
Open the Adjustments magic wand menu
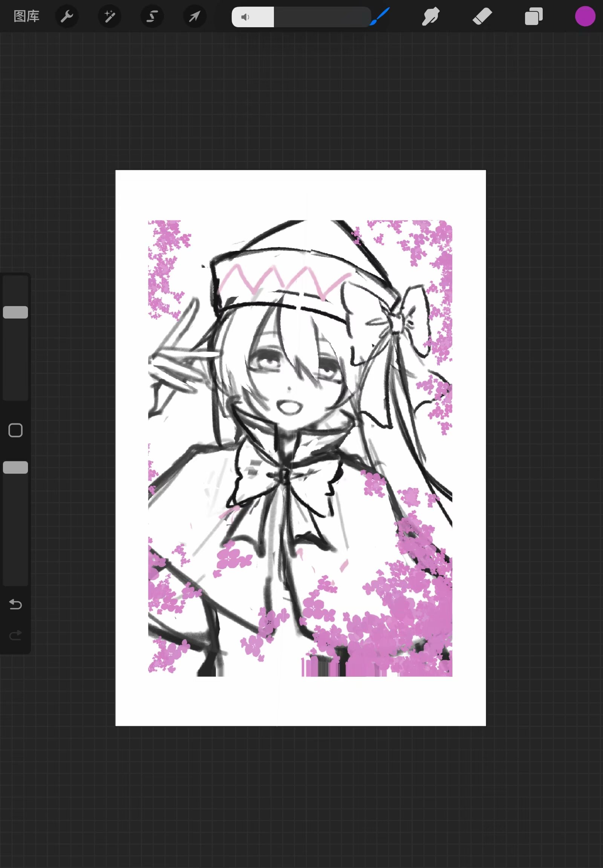(x=110, y=16)
